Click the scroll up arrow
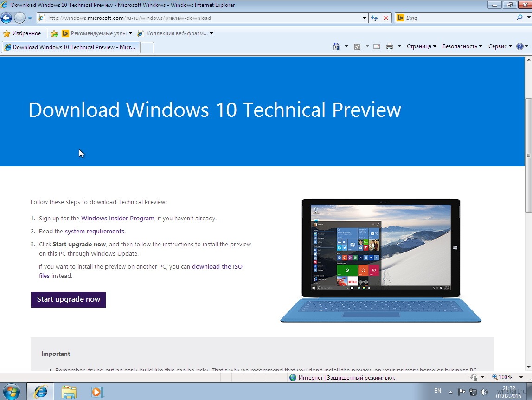This screenshot has height=400, width=532. [x=528, y=60]
